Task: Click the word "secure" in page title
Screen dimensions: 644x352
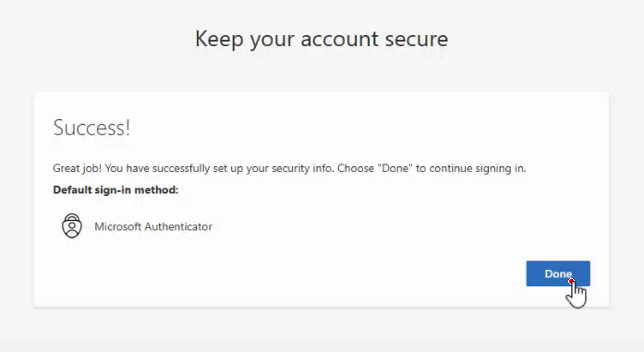Action: (417, 40)
